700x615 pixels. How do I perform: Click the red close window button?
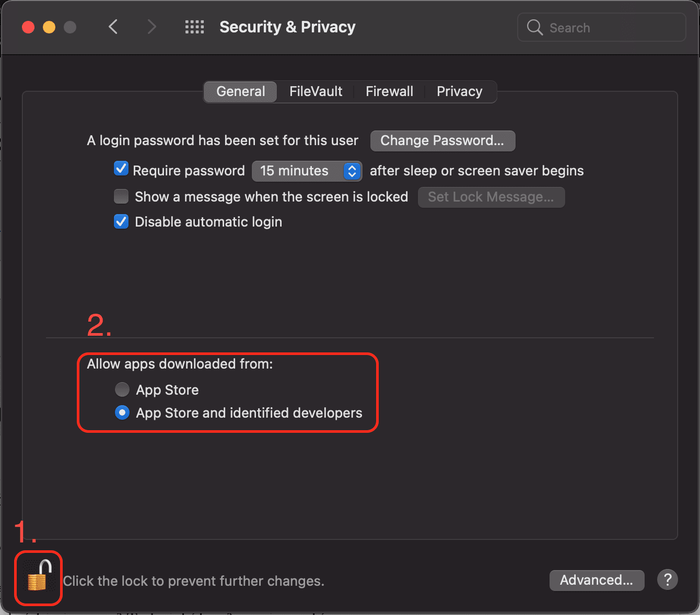click(28, 27)
